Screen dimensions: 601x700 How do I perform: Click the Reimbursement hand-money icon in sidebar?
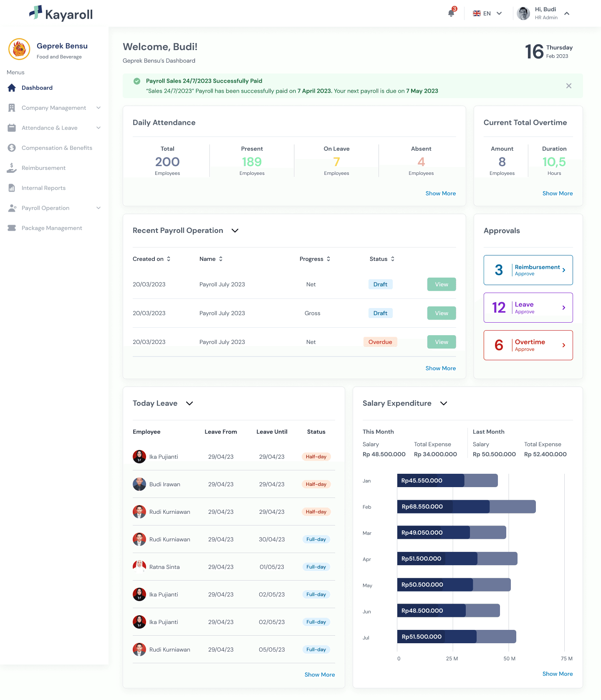point(12,168)
